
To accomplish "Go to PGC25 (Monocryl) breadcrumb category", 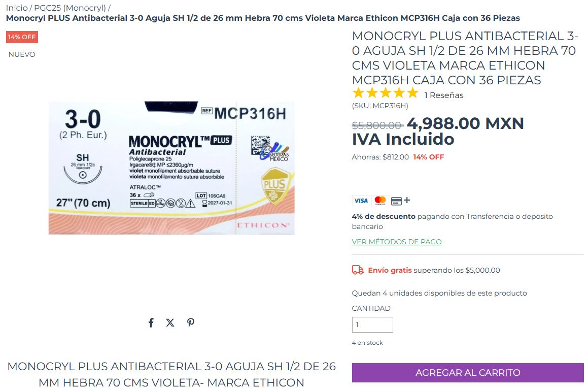I will [x=70, y=8].
